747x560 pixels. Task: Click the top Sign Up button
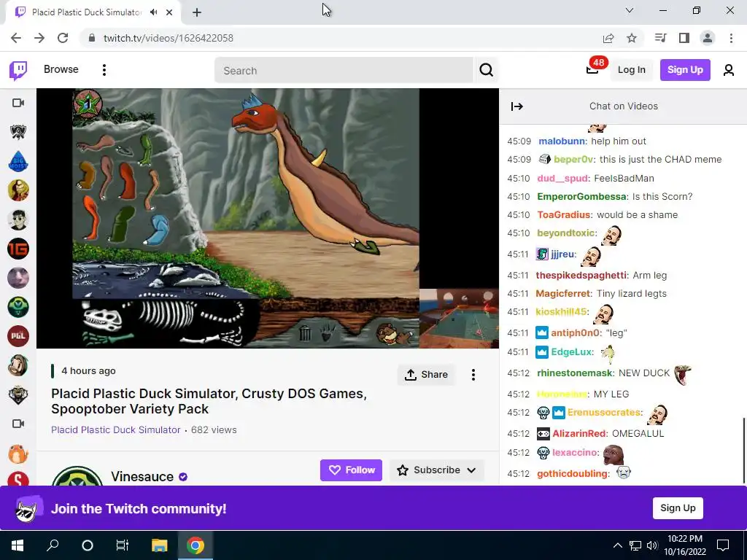click(685, 70)
